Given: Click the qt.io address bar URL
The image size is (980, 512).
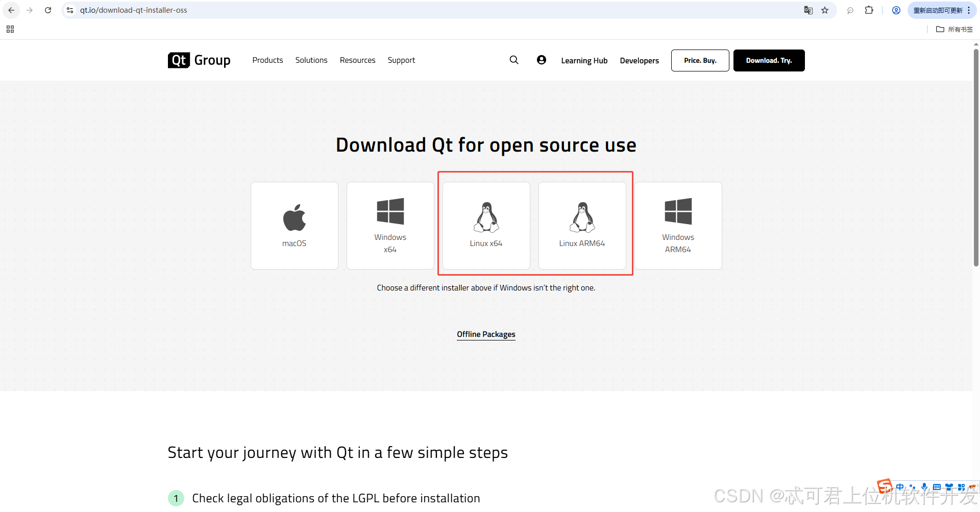Looking at the screenshot, I should [x=133, y=10].
